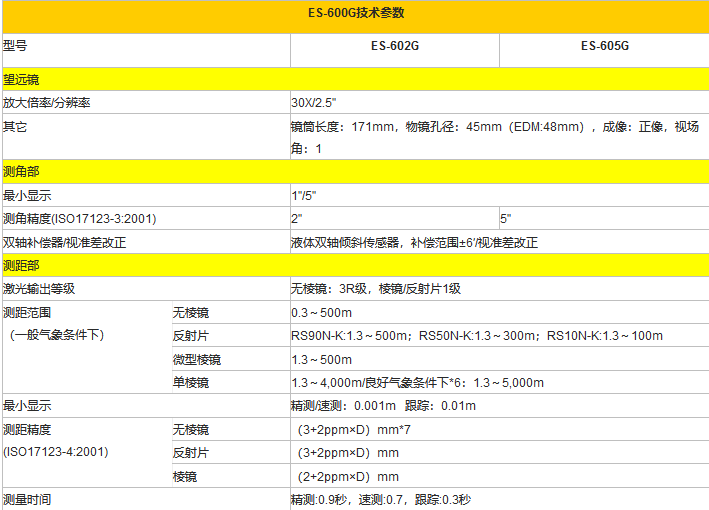Image resolution: width=709 pixels, height=510 pixels.
Task: Click the ES-600G技术参数 table title
Action: click(357, 14)
